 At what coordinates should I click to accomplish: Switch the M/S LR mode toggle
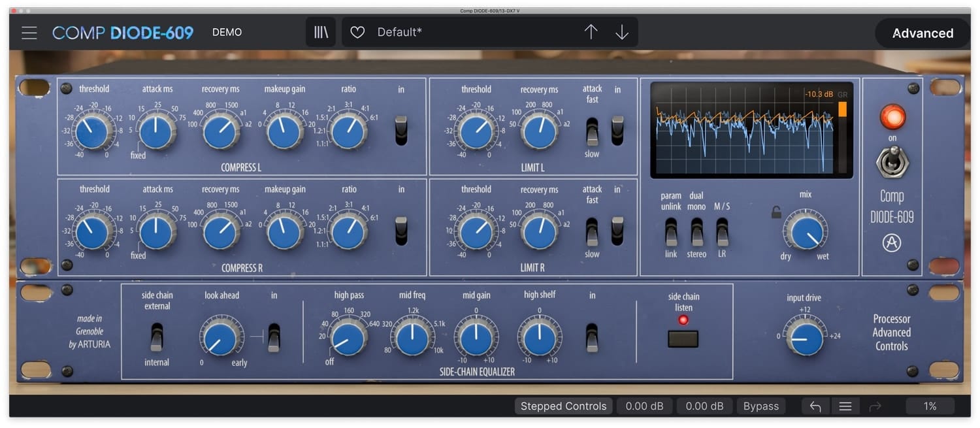722,231
